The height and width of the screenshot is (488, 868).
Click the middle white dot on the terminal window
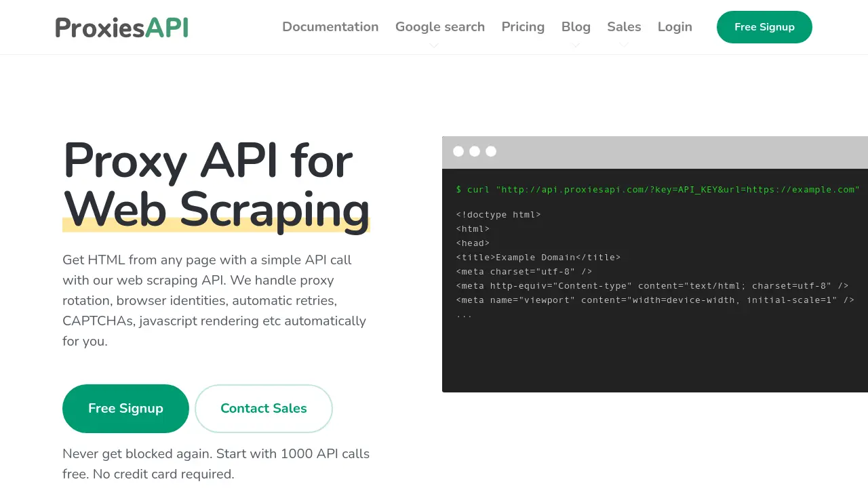click(x=475, y=151)
